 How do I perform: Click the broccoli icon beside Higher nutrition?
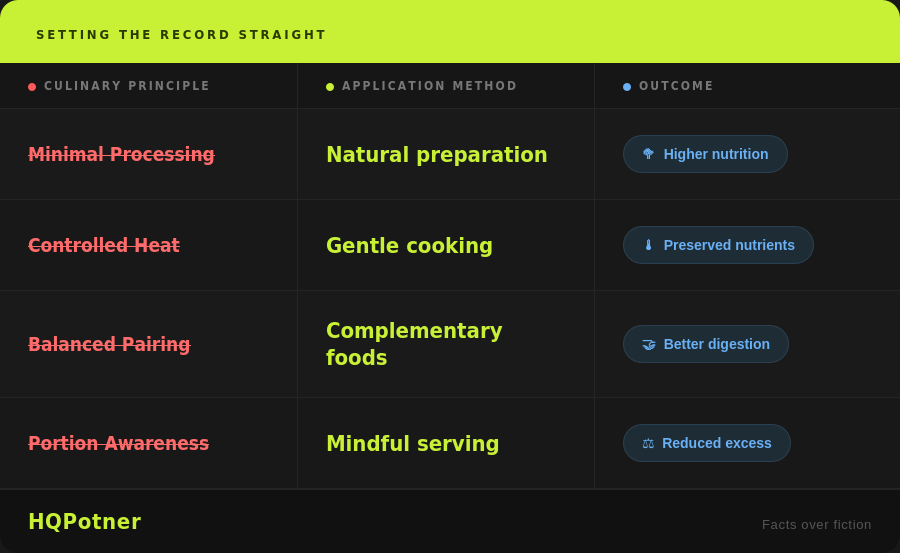648,154
